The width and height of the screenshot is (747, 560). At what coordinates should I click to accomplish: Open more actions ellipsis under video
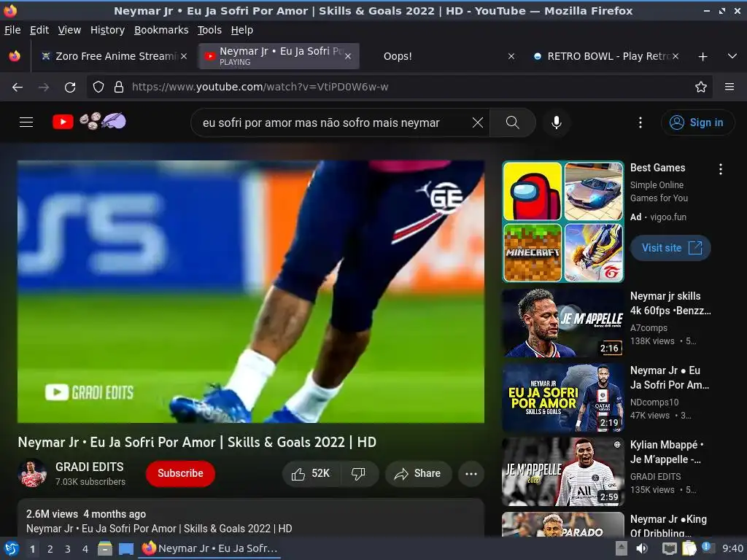point(471,473)
